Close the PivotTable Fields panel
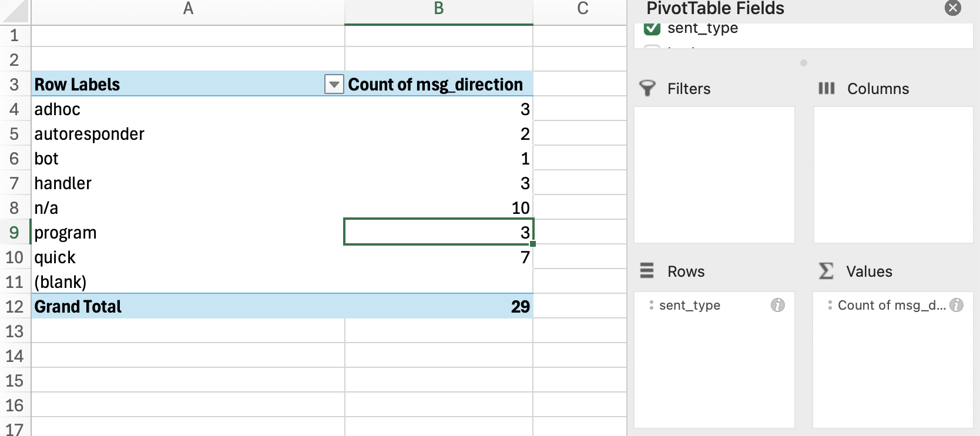This screenshot has height=436, width=980. (952, 8)
